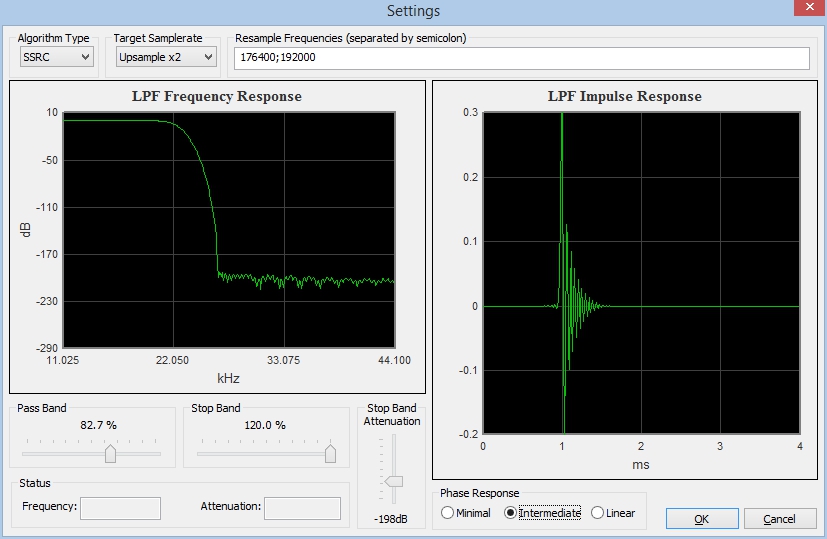Screen dimensions: 827x539
Task: Click the Stop Band Attenuation vertical slider
Action: [x=393, y=481]
